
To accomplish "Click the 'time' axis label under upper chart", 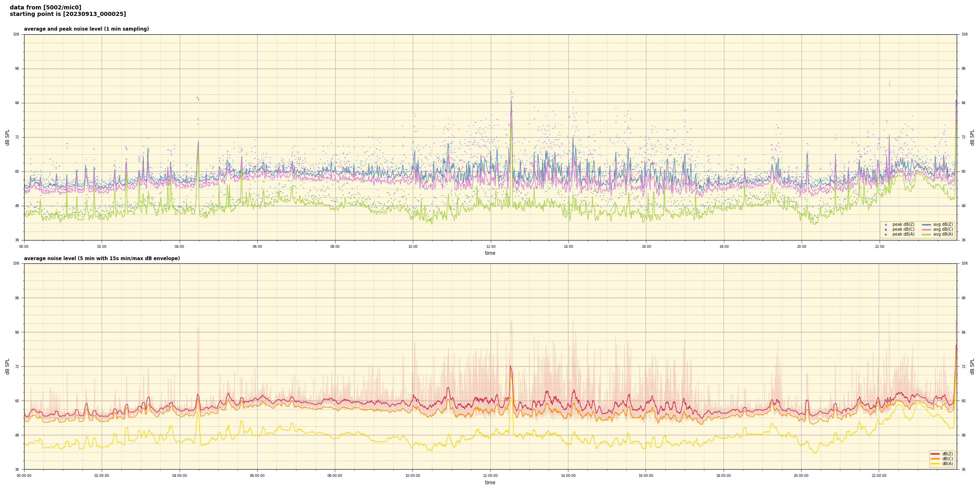I will [490, 253].
